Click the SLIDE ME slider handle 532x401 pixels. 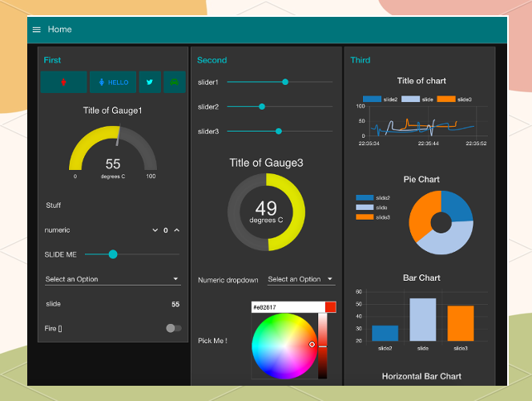113,254
